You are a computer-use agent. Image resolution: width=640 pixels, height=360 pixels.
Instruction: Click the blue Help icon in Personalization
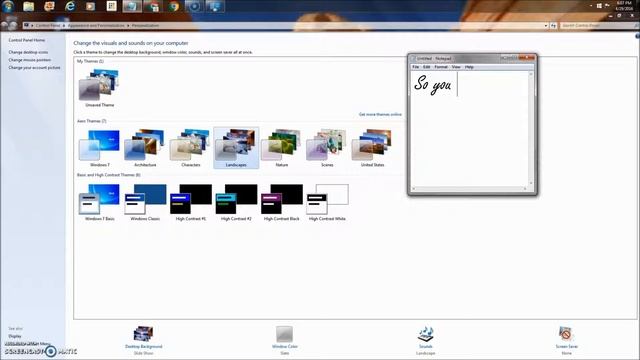(637, 36)
